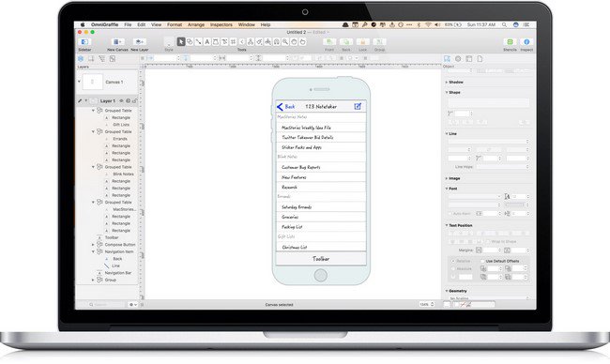Click the New Canvas toolbar icon
Image resolution: width=610 pixels, height=364 pixels.
[x=117, y=42]
